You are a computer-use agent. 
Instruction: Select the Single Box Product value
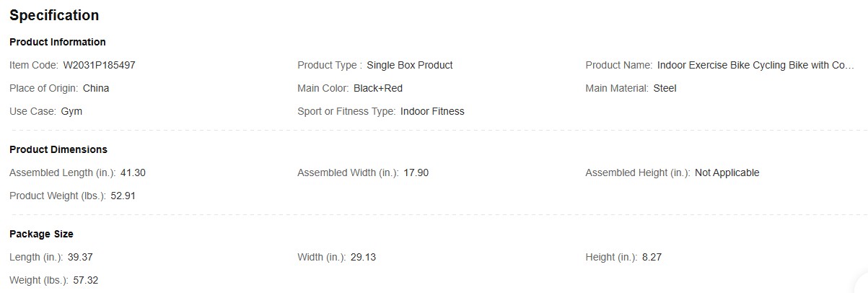click(410, 65)
